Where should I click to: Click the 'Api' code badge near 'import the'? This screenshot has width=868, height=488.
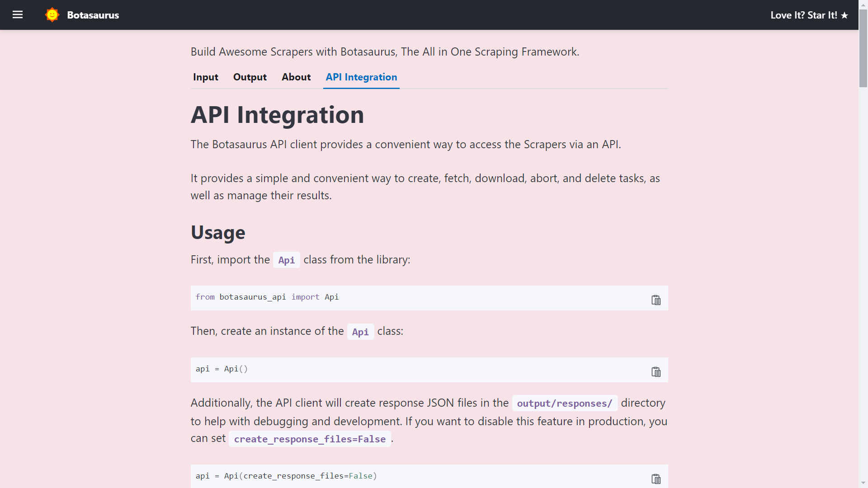pyautogui.click(x=286, y=260)
